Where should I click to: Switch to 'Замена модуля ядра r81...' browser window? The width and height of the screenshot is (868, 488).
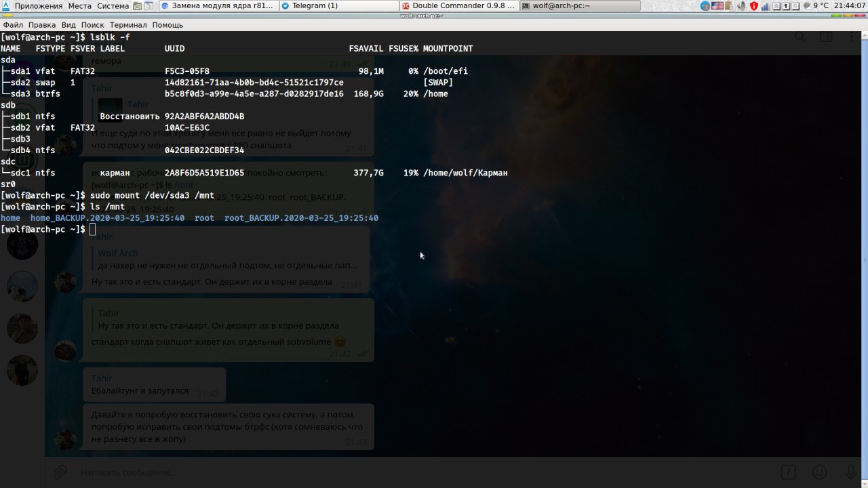tap(218, 6)
